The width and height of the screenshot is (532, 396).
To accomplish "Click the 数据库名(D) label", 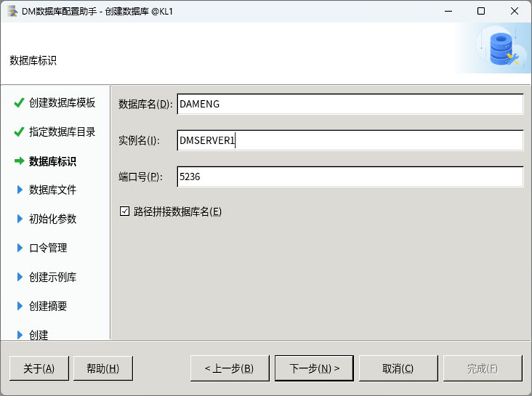I will pos(145,104).
